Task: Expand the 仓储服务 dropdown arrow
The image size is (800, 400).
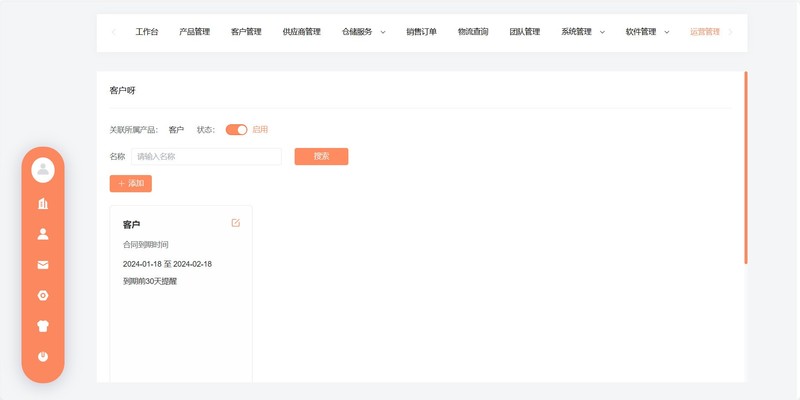Action: point(383,32)
